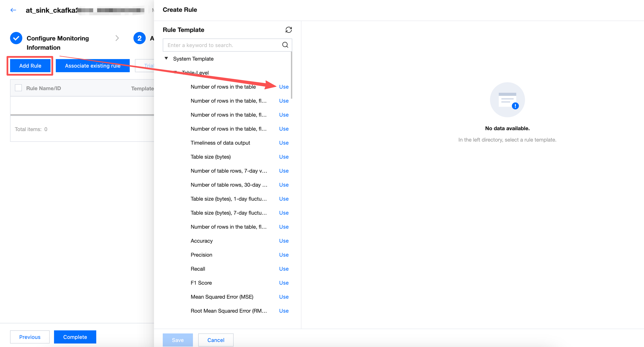The width and height of the screenshot is (644, 347).
Task: Click Associate existing rule button
Action: [93, 66]
